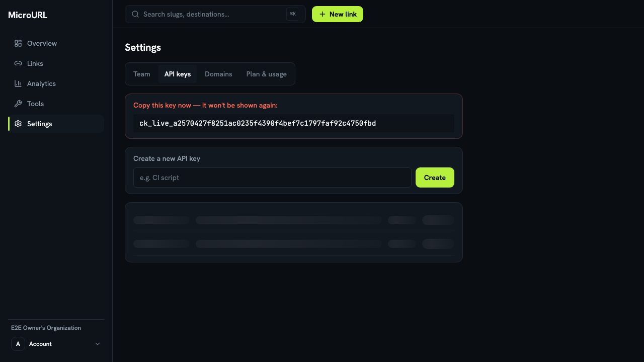Click the Create API key button
Viewport: 644px width, 362px height.
coord(435,177)
